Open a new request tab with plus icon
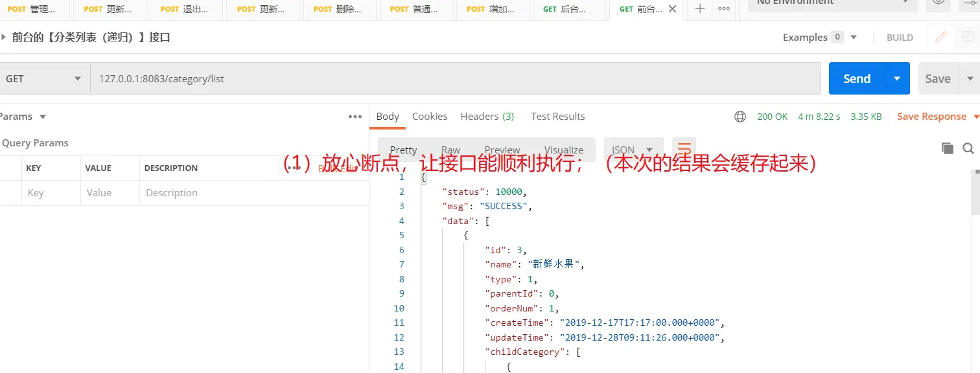980x373 pixels. pyautogui.click(x=700, y=9)
